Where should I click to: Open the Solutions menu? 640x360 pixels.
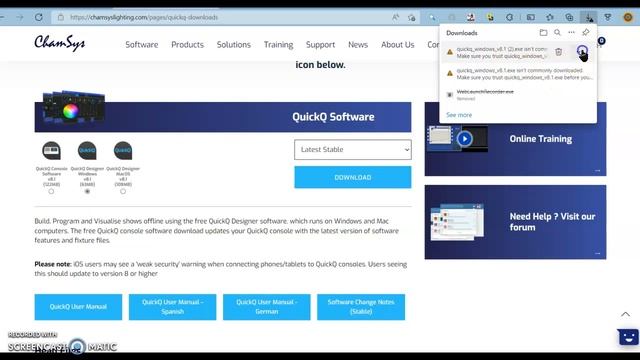(233, 44)
